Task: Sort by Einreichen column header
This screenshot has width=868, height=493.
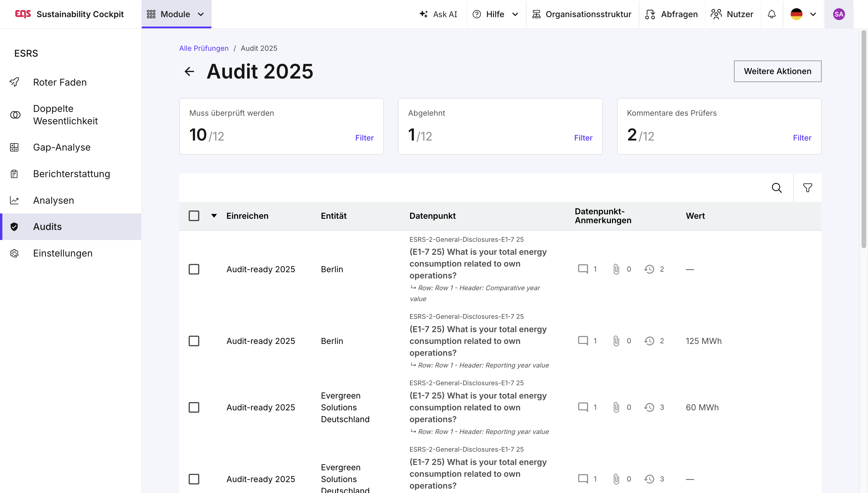Action: tap(247, 216)
